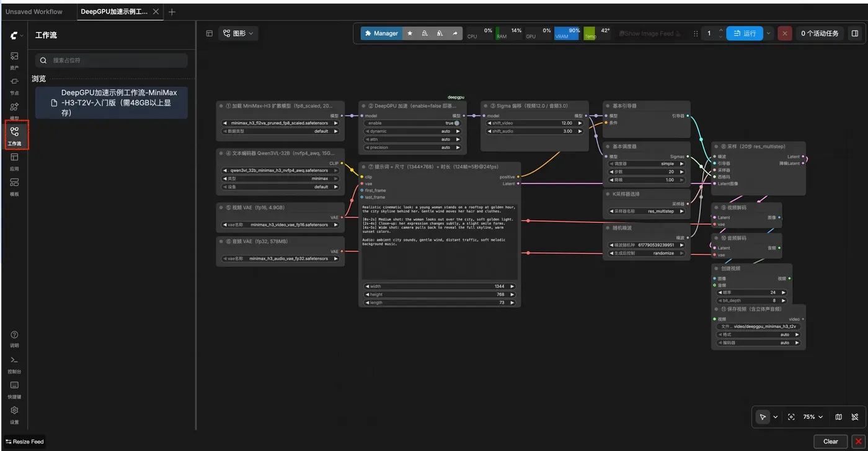Image resolution: width=868 pixels, height=451 pixels.
Task: Open the 75% zoom level dropdown
Action: [x=813, y=417]
